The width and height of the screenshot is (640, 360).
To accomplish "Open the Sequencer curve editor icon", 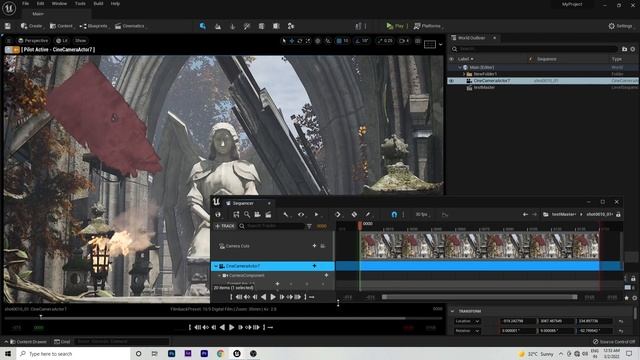I will [x=445, y=214].
